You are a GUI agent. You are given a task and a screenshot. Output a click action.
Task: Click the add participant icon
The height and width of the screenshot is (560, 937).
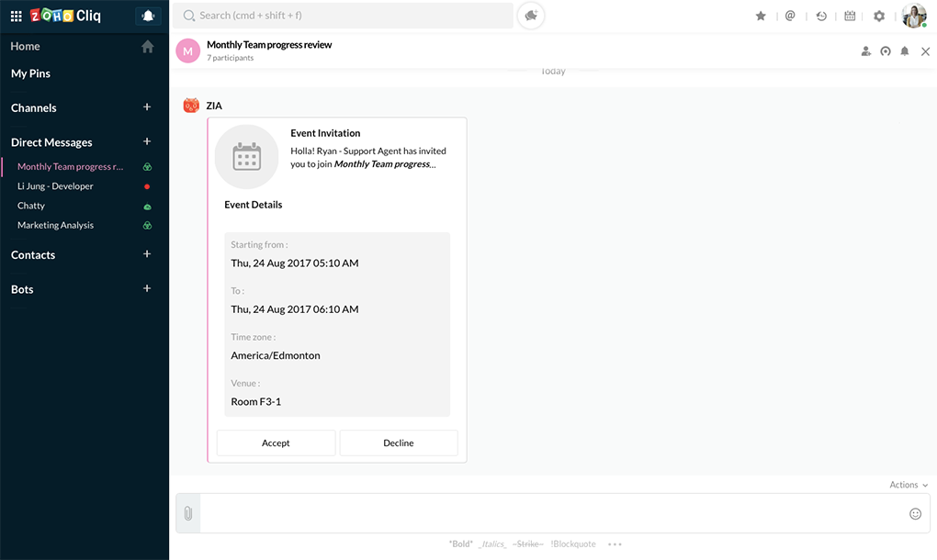(865, 51)
